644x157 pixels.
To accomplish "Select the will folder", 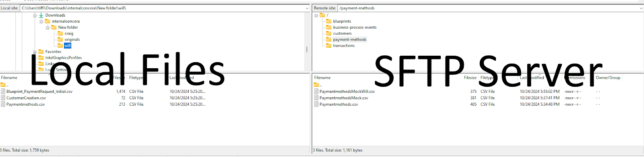I will (68, 46).
